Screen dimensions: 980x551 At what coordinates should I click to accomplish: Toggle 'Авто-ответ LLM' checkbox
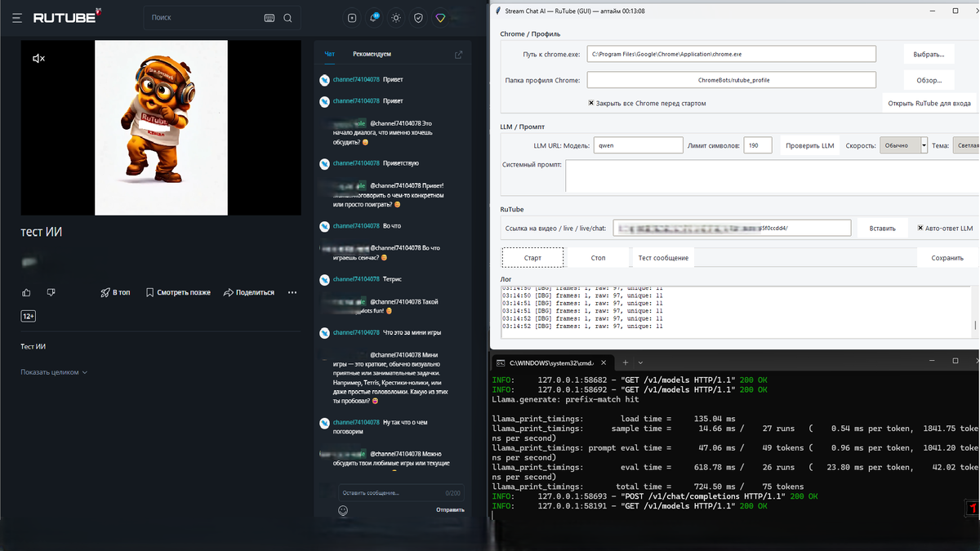point(920,229)
